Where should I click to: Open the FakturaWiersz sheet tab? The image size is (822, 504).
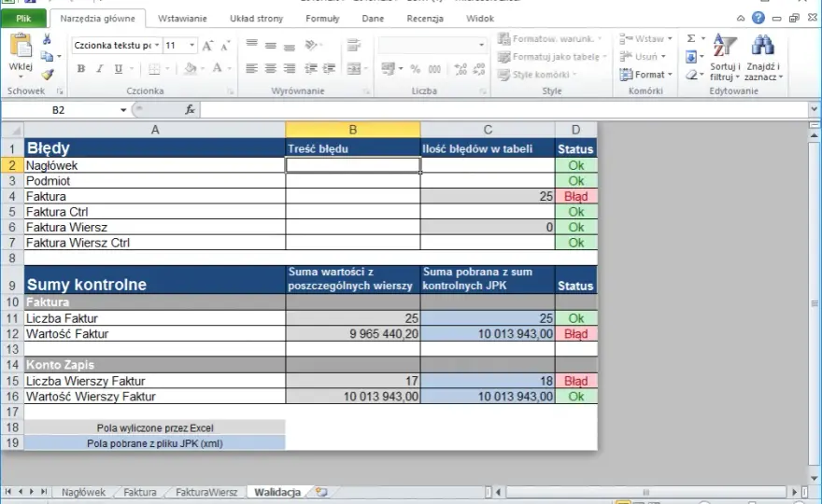(206, 492)
